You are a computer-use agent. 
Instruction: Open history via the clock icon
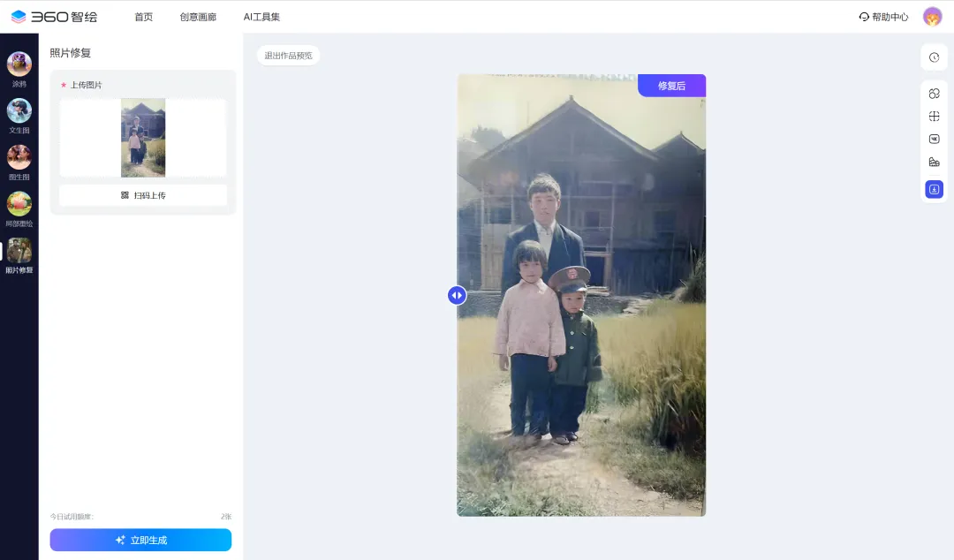click(934, 57)
